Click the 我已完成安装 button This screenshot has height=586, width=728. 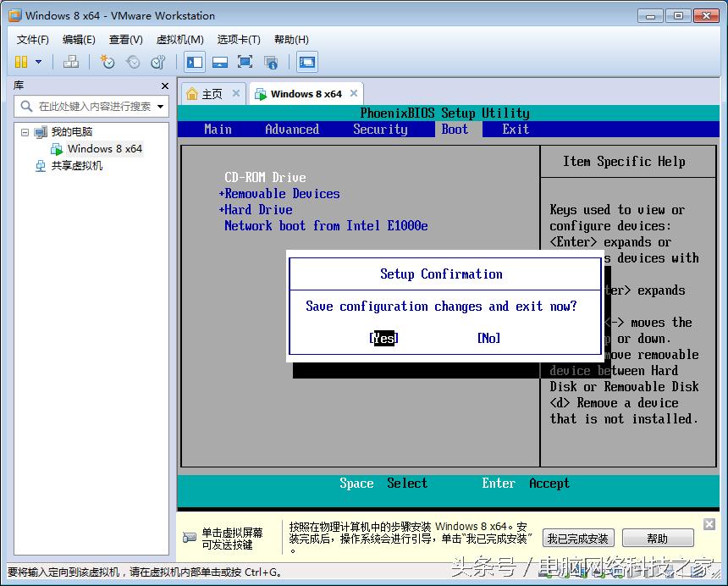577,539
